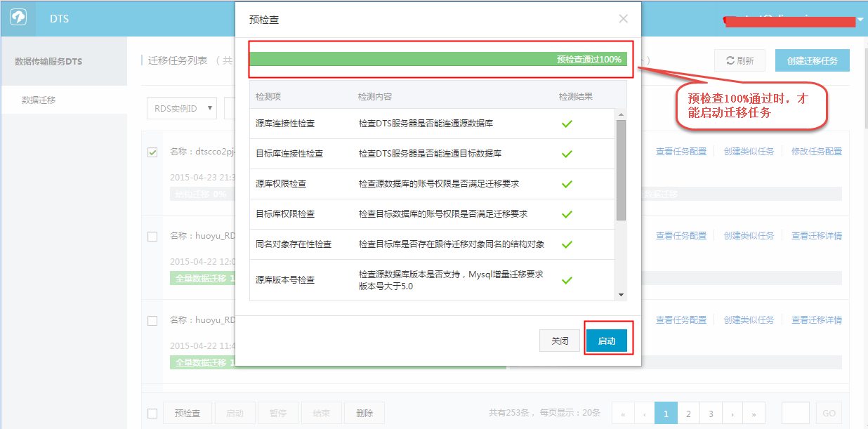Click the refresh 刷新 button
Image resolution: width=868 pixels, height=429 pixels.
pyautogui.click(x=739, y=61)
